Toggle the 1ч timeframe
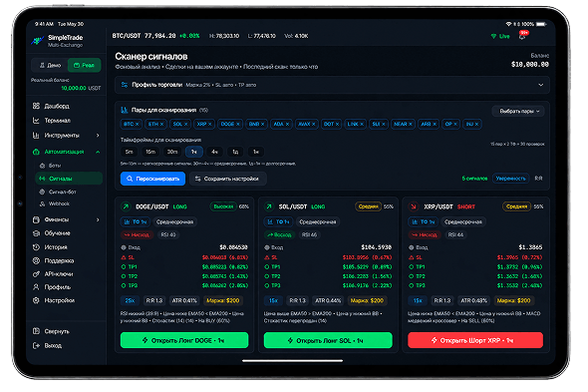This screenshot has width=588, height=392. click(194, 152)
